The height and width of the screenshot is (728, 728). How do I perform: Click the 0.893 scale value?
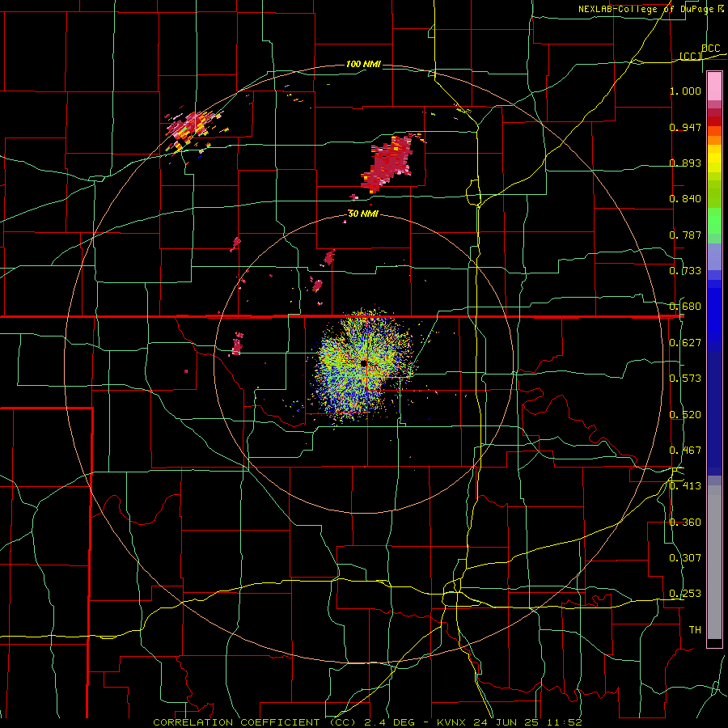click(685, 163)
